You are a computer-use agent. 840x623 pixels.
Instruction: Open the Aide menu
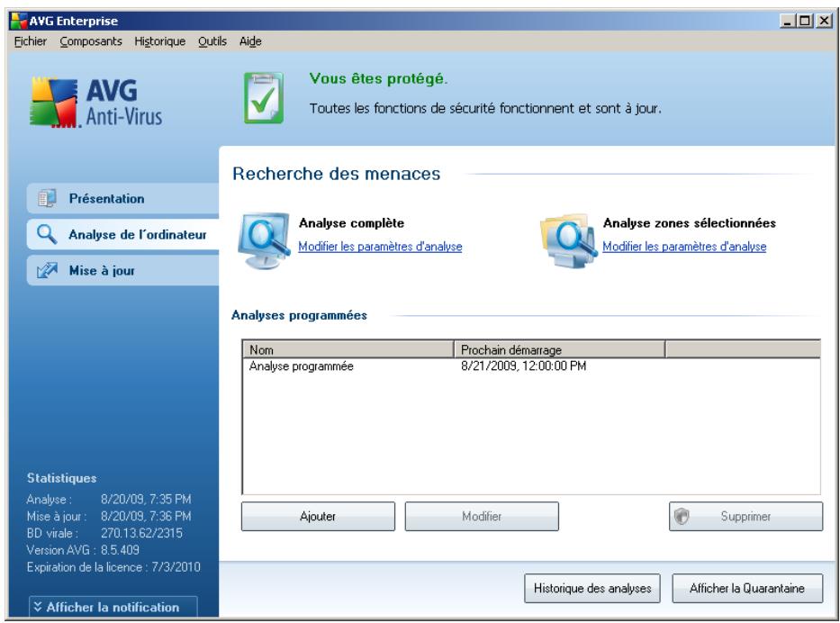point(250,41)
